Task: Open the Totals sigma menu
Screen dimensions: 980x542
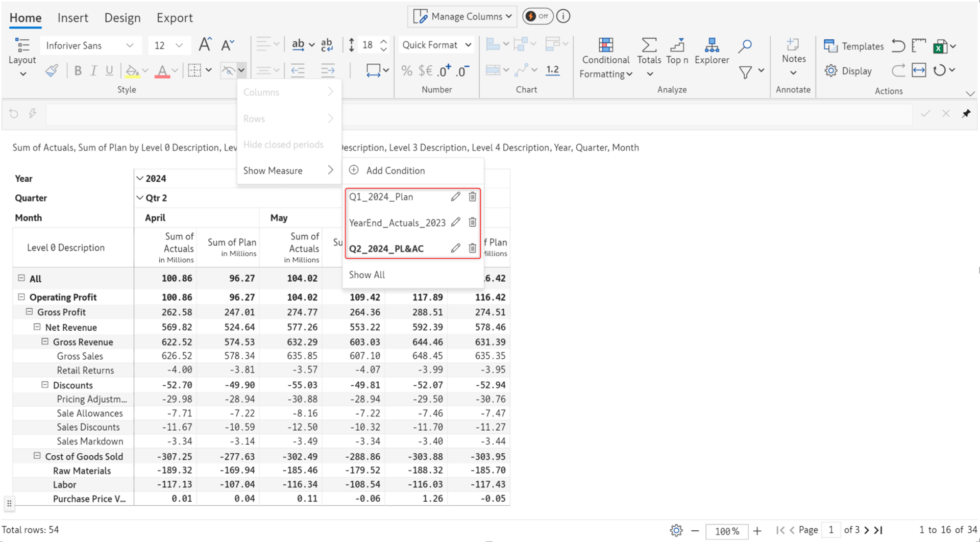Action: tap(649, 57)
